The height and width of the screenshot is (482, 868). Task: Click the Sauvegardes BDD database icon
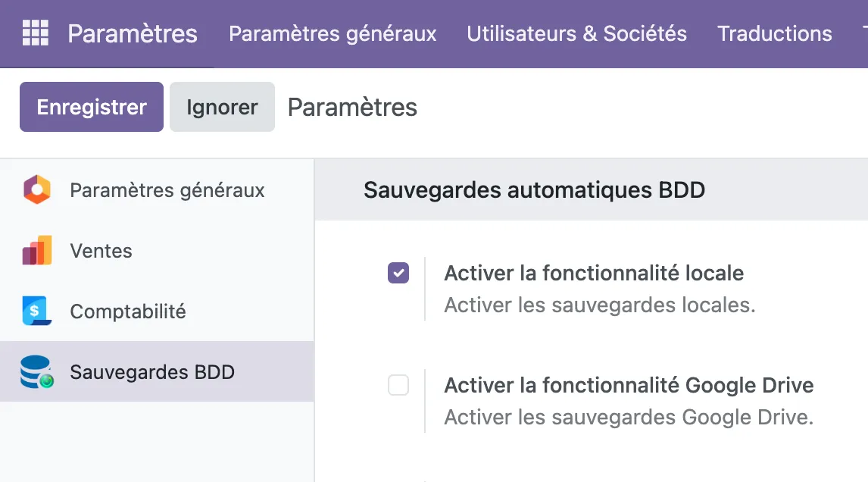tap(37, 371)
